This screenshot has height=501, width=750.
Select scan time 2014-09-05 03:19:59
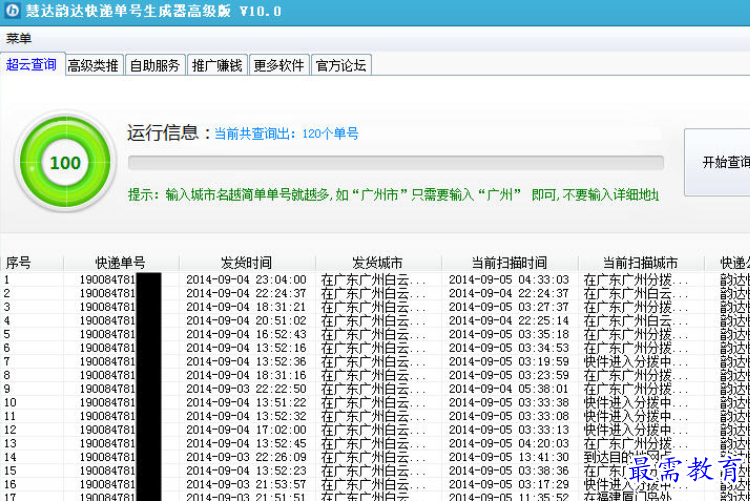point(509,361)
